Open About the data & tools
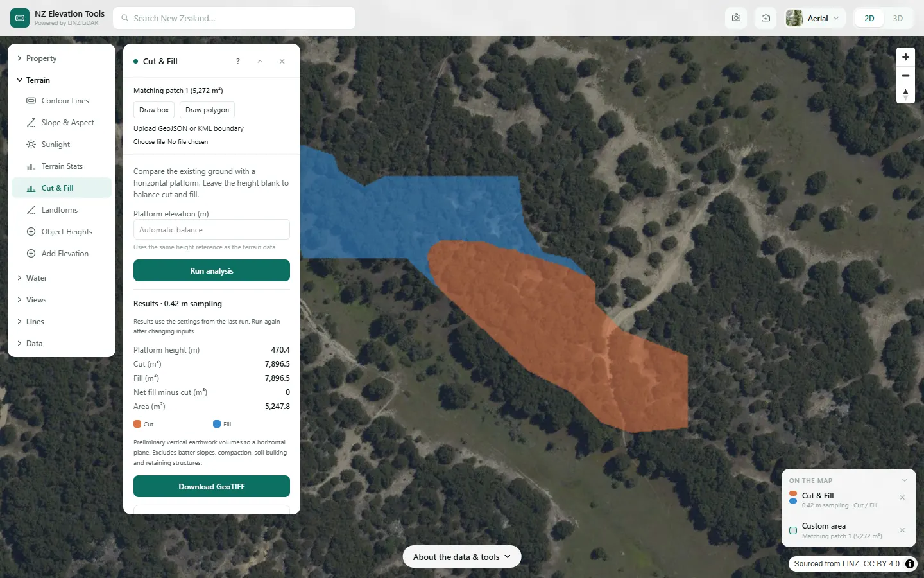 click(x=462, y=557)
